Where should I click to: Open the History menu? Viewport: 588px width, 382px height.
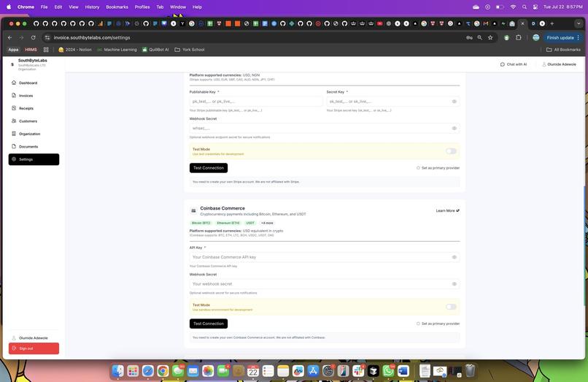tap(92, 7)
